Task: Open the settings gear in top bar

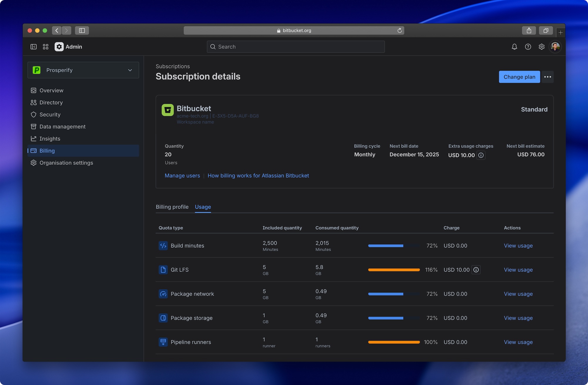Action: 541,47
